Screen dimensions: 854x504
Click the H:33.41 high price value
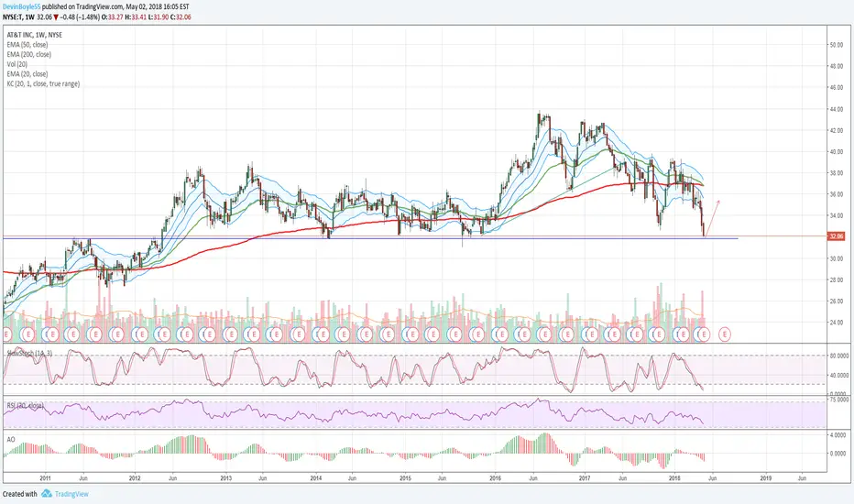136,16
